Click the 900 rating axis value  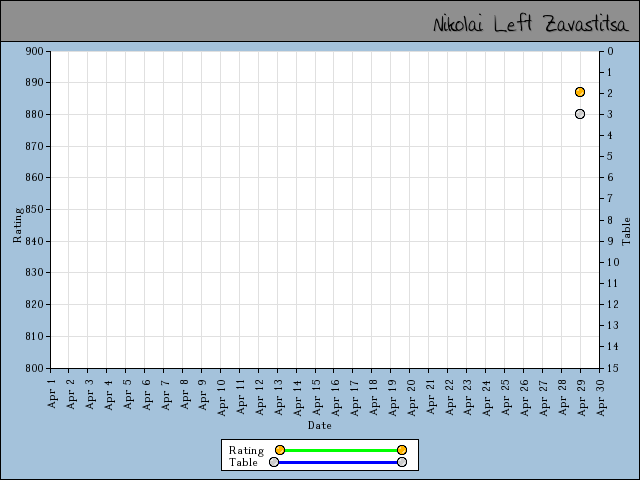pyautogui.click(x=34, y=51)
